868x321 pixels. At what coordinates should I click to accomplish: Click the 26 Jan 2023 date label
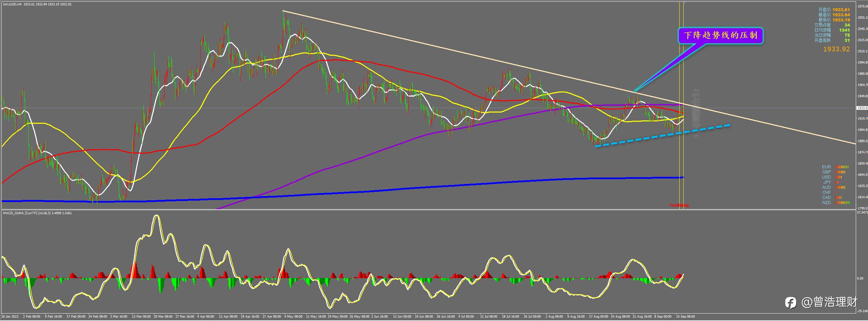(10, 317)
